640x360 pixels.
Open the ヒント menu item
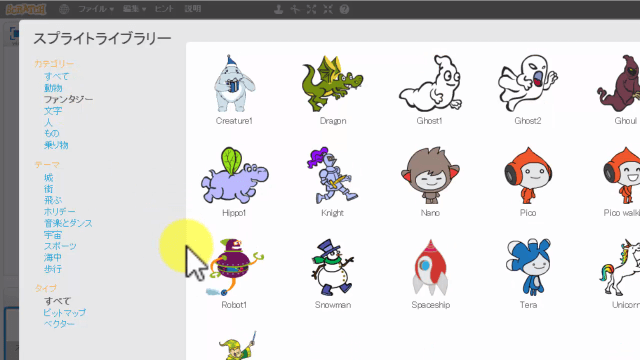coord(164,9)
